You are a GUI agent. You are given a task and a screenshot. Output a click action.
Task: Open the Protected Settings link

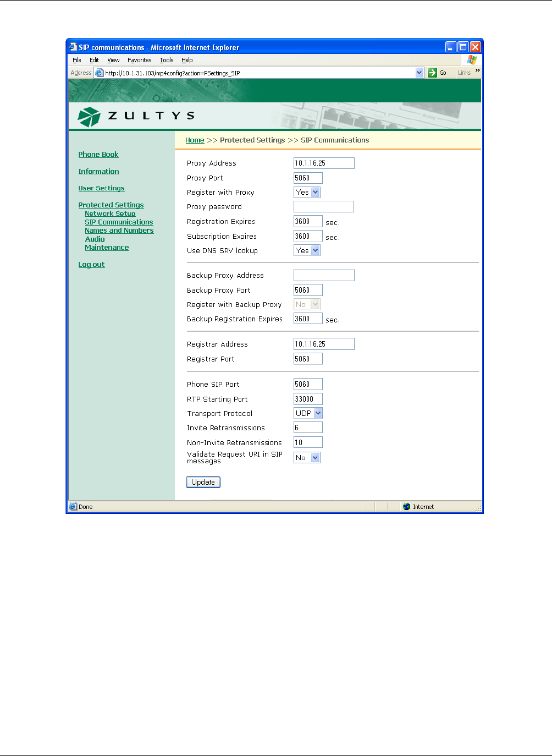(111, 205)
